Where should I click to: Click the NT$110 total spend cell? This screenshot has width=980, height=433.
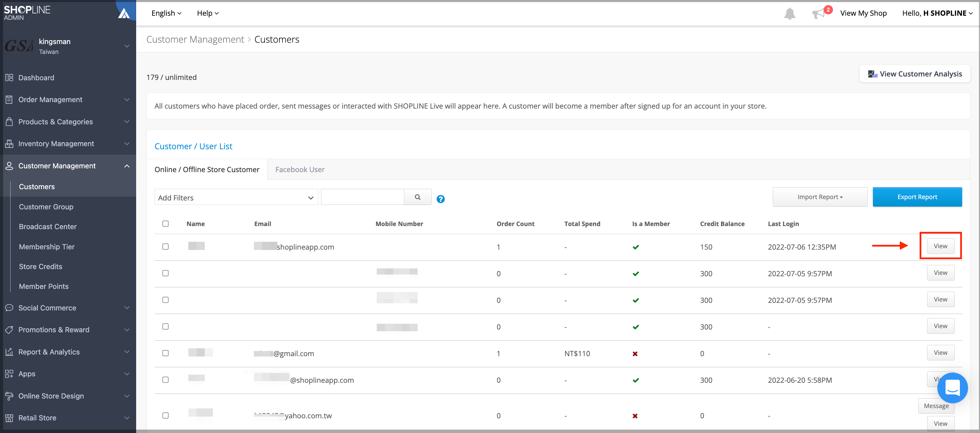click(x=577, y=353)
